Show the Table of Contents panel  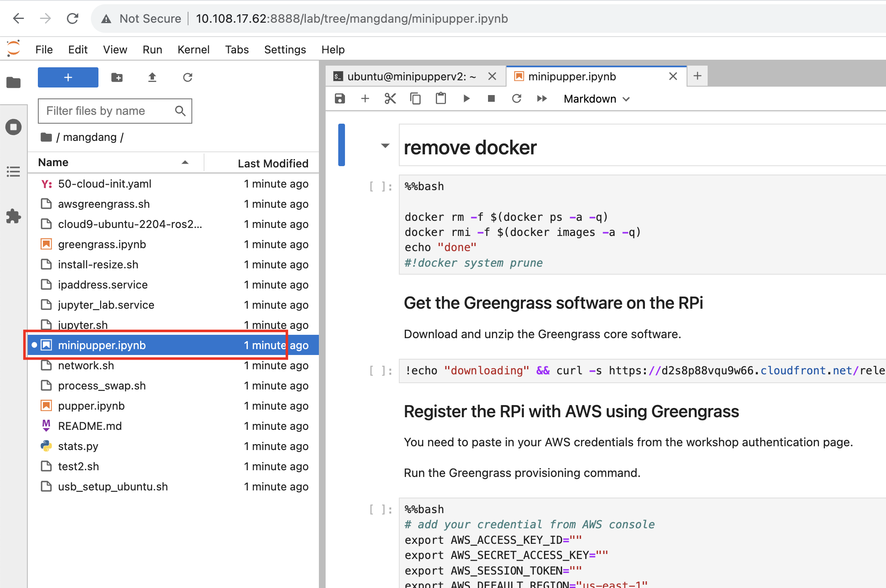click(x=13, y=172)
